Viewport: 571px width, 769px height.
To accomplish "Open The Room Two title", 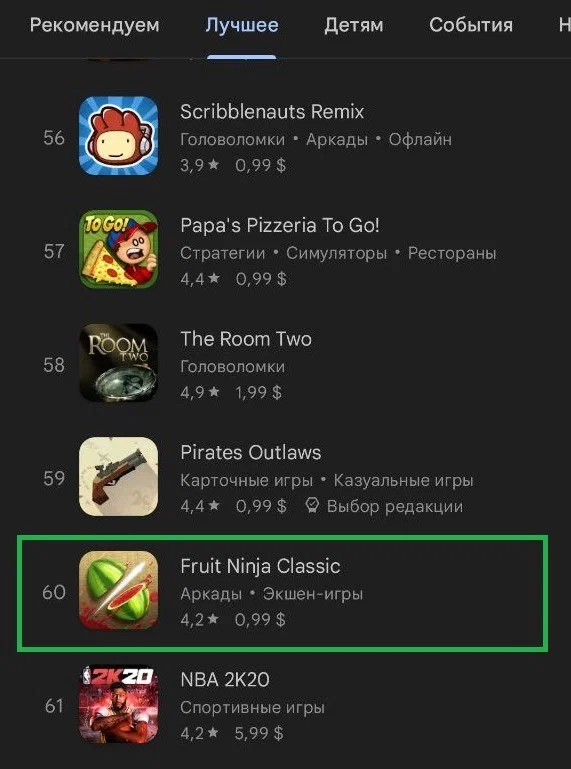I will pyautogui.click(x=246, y=339).
